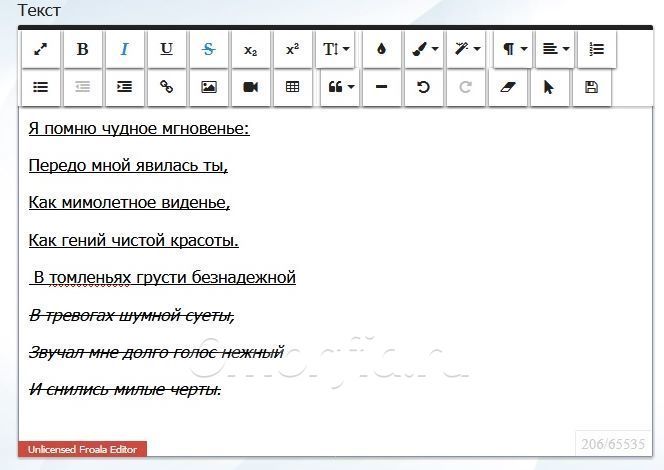This screenshot has height=470, width=664.
Task: Open paragraph format dropdown
Action: pyautogui.click(x=513, y=50)
